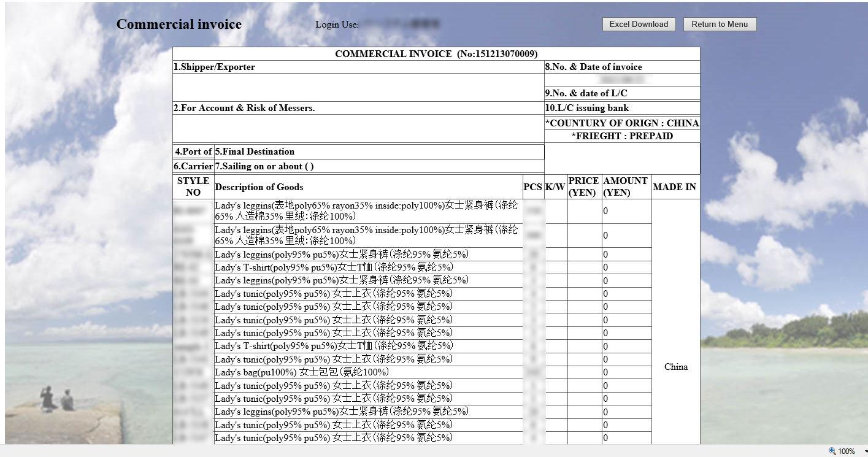Click the '4.Port of' cell

[193, 152]
